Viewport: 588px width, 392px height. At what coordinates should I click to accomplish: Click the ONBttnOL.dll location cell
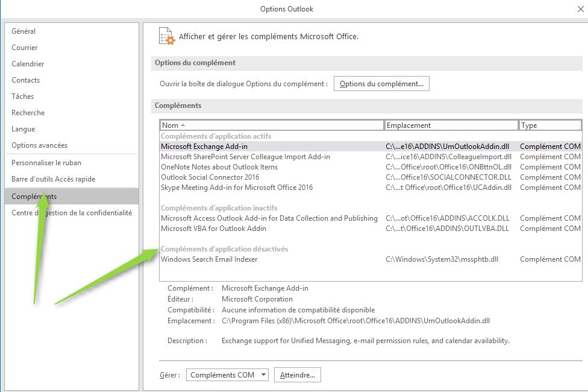tap(448, 167)
